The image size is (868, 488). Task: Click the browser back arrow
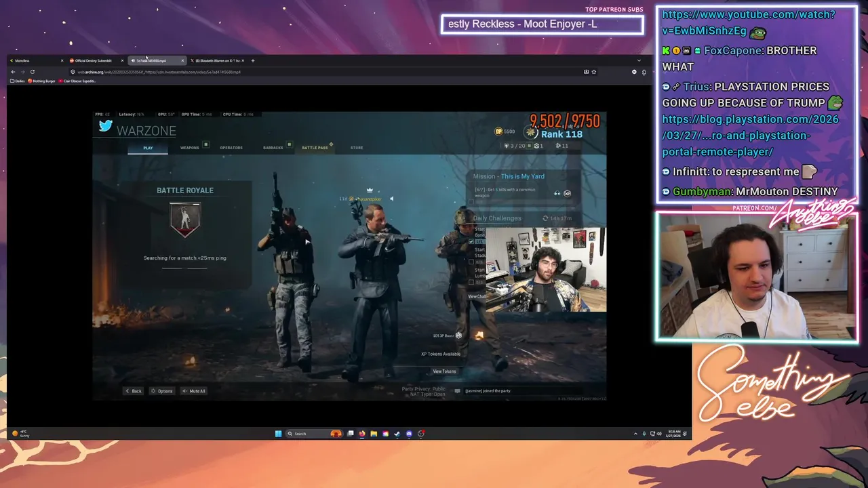(12, 72)
